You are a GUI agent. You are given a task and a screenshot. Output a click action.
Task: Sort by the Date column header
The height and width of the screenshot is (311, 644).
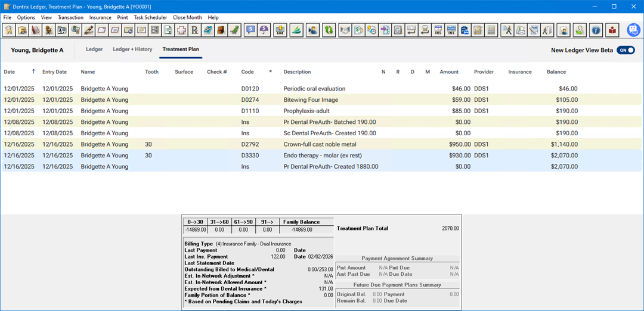[10, 72]
